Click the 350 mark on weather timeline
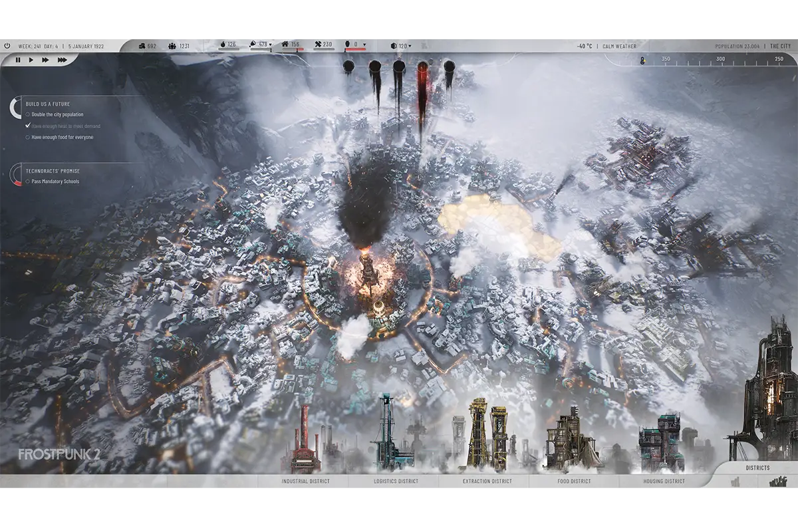 (666, 59)
